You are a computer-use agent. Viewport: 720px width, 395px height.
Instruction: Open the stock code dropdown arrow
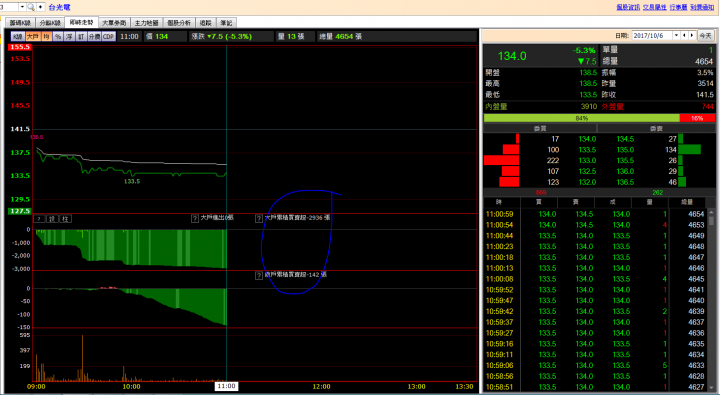[x=22, y=7]
